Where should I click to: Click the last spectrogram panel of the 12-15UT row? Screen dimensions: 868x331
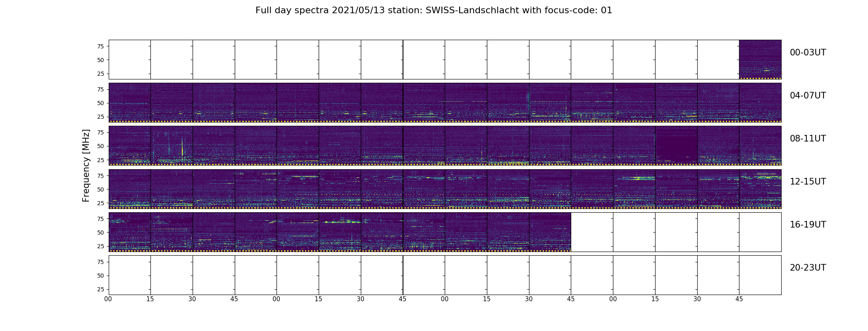pyautogui.click(x=760, y=189)
